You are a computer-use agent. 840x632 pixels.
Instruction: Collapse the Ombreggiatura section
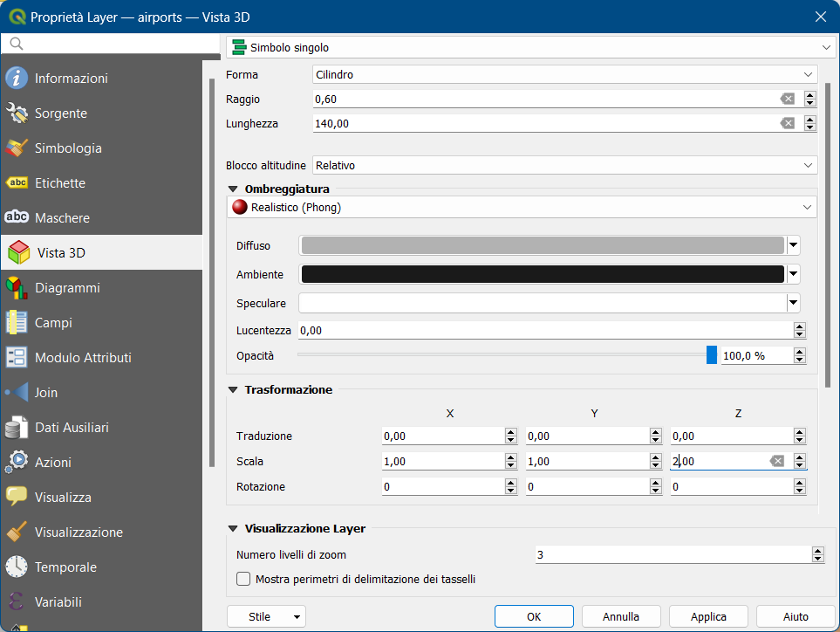233,189
